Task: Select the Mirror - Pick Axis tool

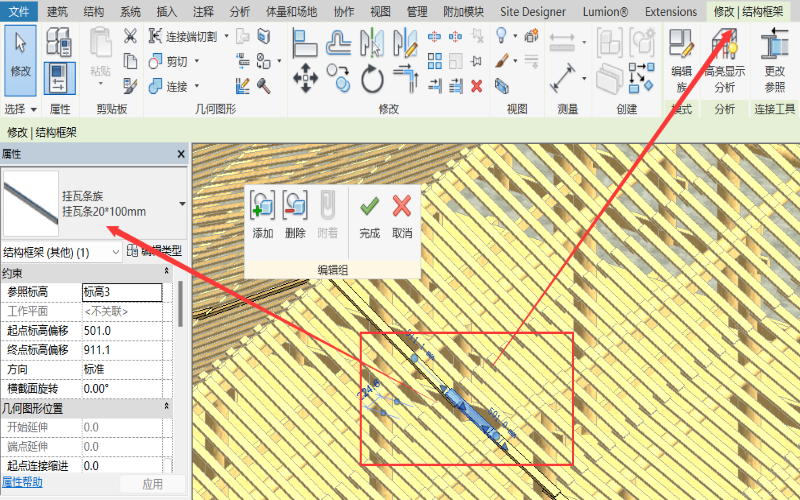Action: tap(372, 43)
